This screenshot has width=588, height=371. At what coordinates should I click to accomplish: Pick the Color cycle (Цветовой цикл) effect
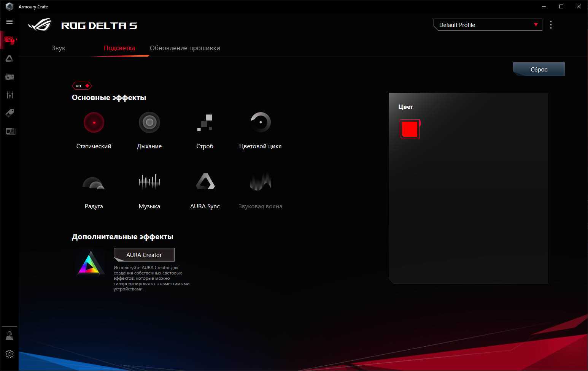pos(260,123)
